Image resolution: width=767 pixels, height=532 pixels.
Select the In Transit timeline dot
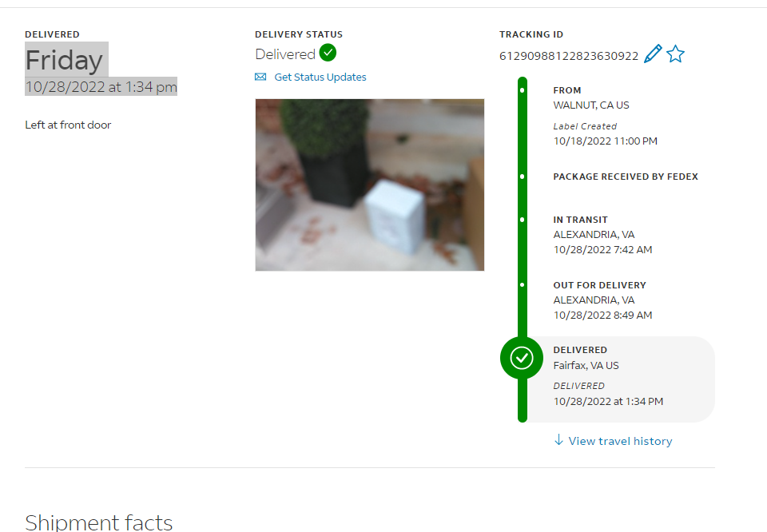click(x=523, y=220)
